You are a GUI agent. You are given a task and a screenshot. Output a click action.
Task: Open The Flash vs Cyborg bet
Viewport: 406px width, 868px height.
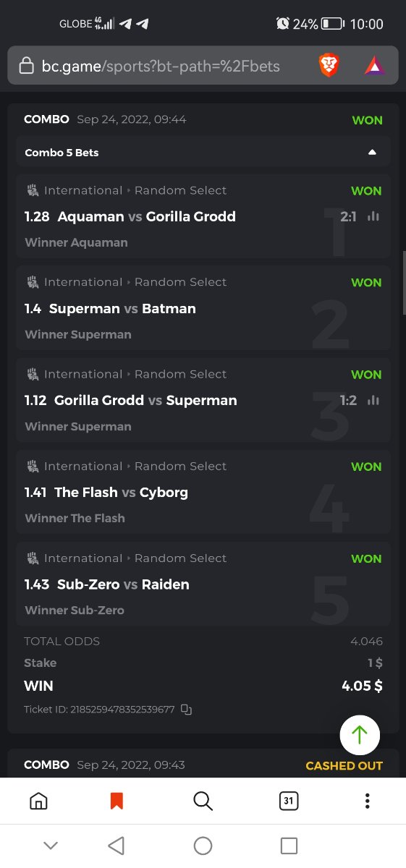click(203, 492)
